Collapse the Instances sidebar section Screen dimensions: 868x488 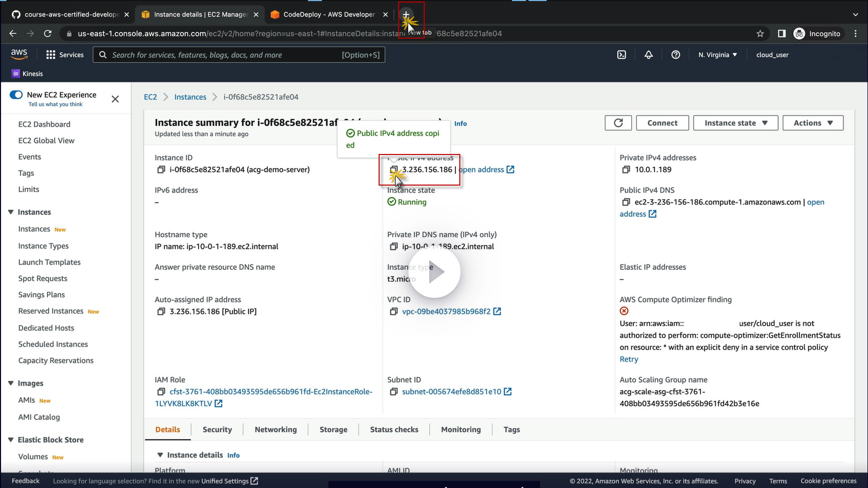tap(11, 212)
